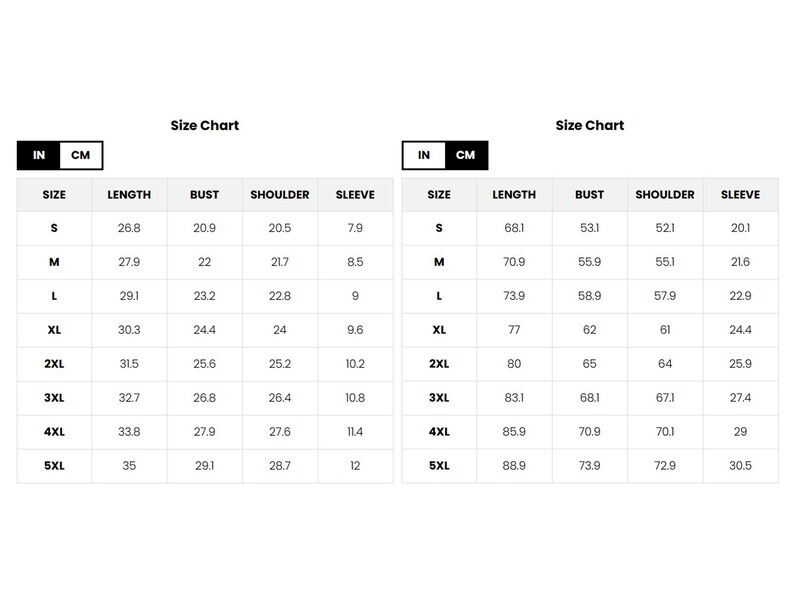794x596 pixels.
Task: Select IN on the left size chart
Action: tap(39, 155)
